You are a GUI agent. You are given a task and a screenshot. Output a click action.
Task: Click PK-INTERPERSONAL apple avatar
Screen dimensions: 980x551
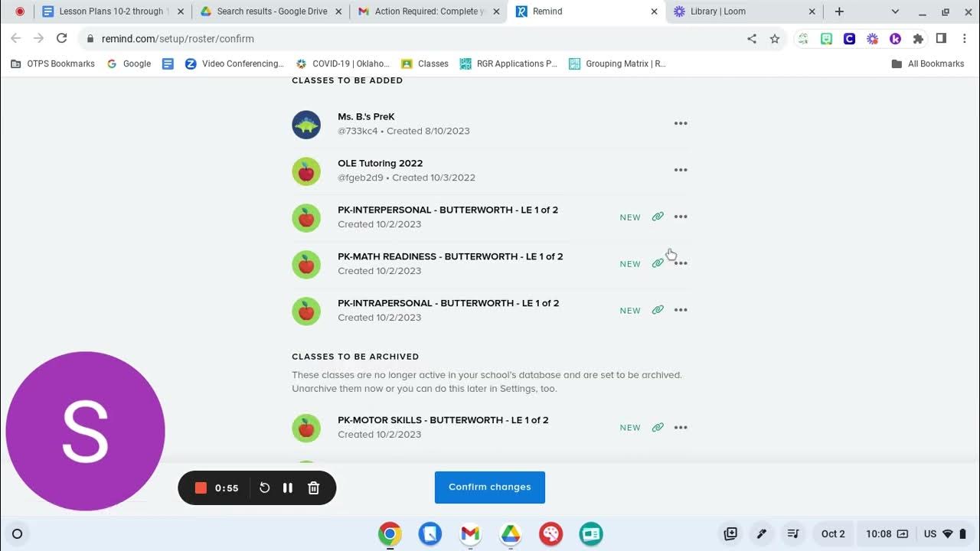pos(306,217)
